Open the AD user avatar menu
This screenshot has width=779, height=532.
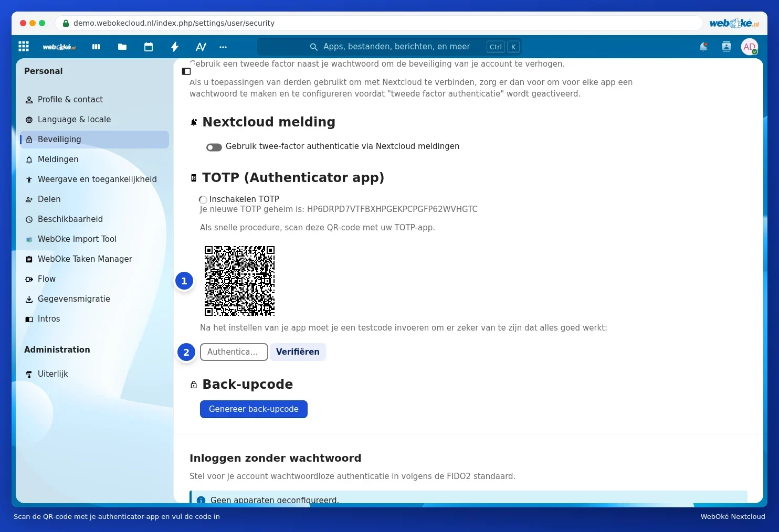click(750, 47)
